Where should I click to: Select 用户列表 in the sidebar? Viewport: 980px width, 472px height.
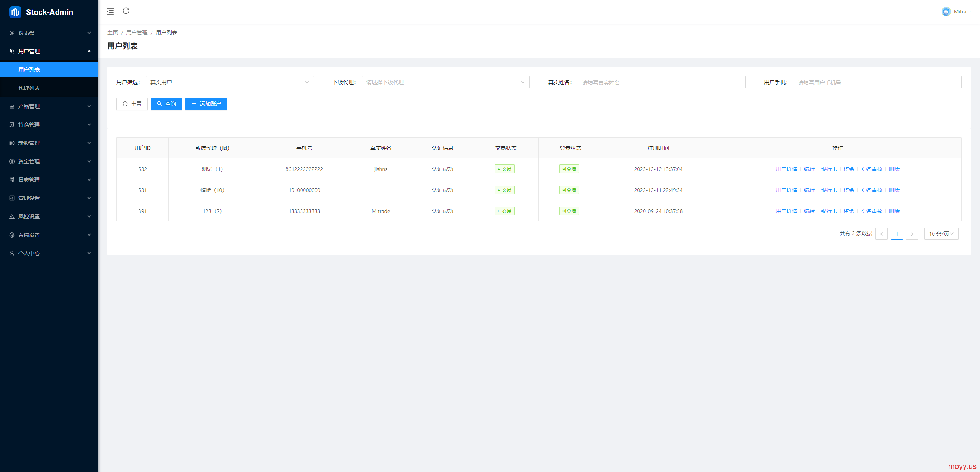(x=49, y=70)
